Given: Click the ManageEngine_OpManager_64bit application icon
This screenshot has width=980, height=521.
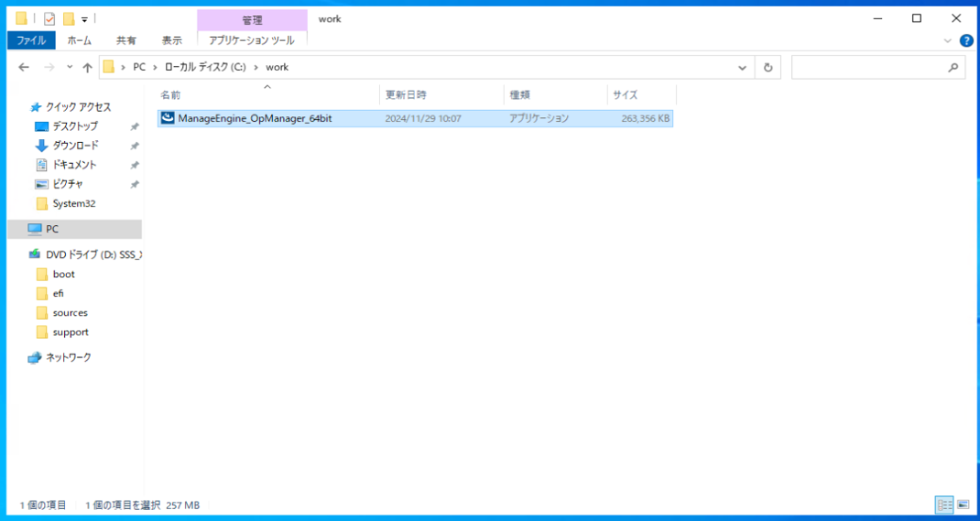Looking at the screenshot, I should point(167,118).
